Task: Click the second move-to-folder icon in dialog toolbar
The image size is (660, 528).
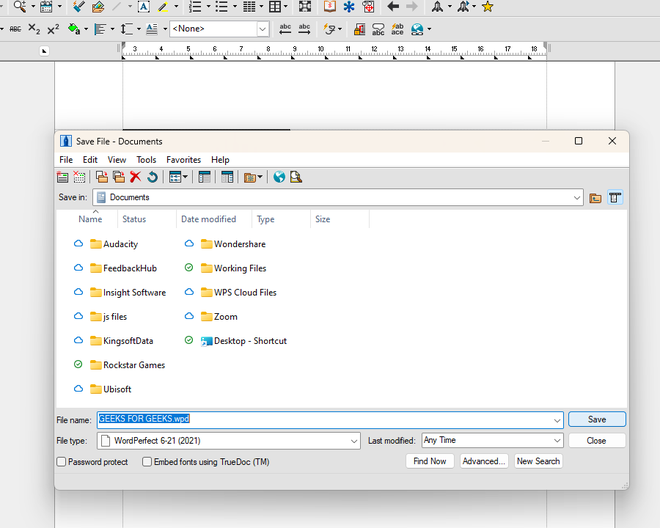Action: click(119, 177)
